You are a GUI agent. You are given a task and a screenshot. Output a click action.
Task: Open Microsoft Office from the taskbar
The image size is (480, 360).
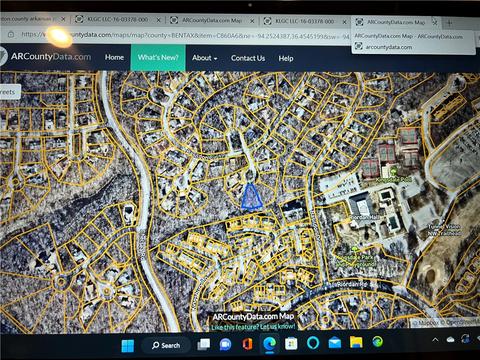(247, 344)
